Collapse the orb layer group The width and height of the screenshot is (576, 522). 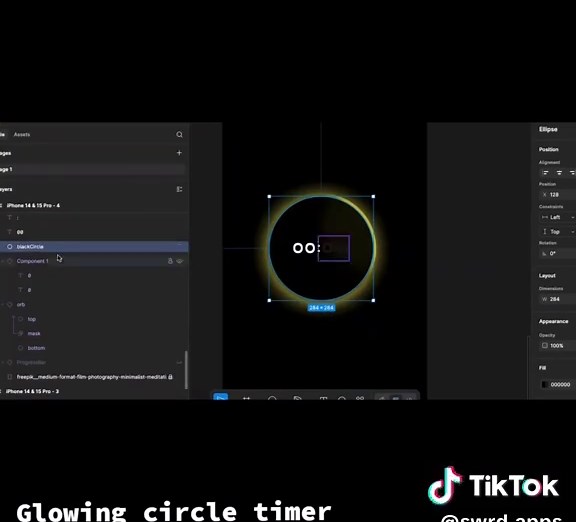(x=2, y=305)
